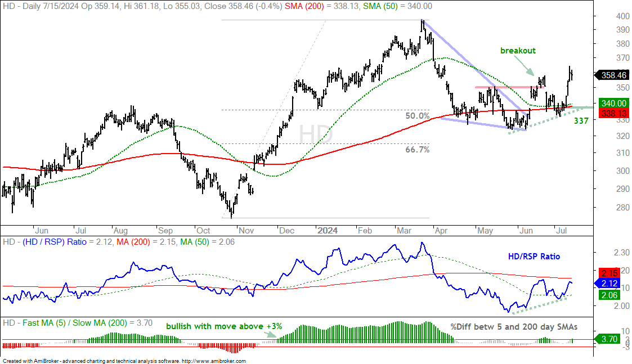Viewport: 632px width, 364px height.
Task: Click the 'May' month label on time axis
Action: pos(485,231)
